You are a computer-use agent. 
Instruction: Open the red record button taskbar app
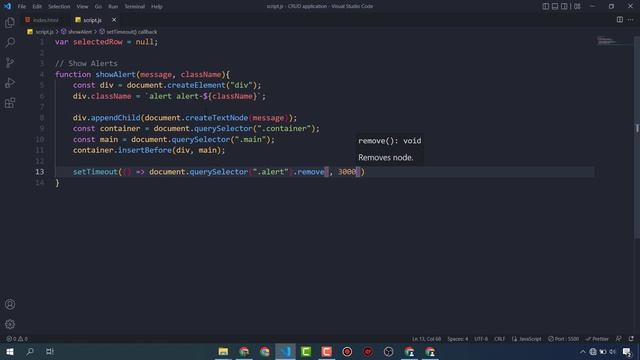[347, 351]
